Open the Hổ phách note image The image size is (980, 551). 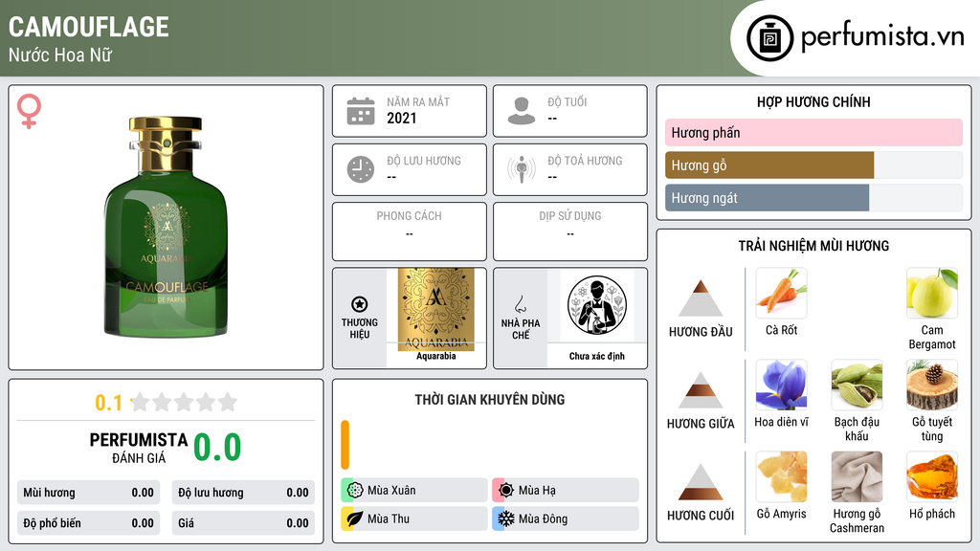coord(932,476)
